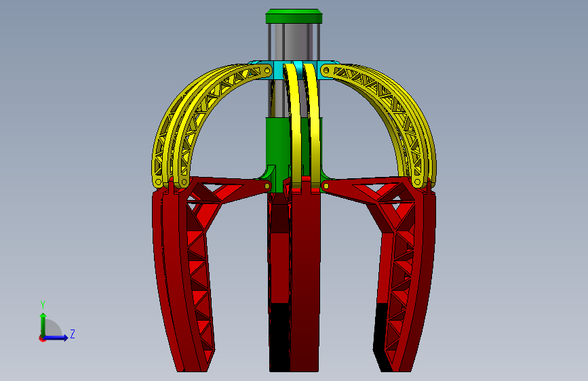Screen dimensions: 588x381
Task: Select the Z axis of the orientation triad
Action: [x=56, y=338]
